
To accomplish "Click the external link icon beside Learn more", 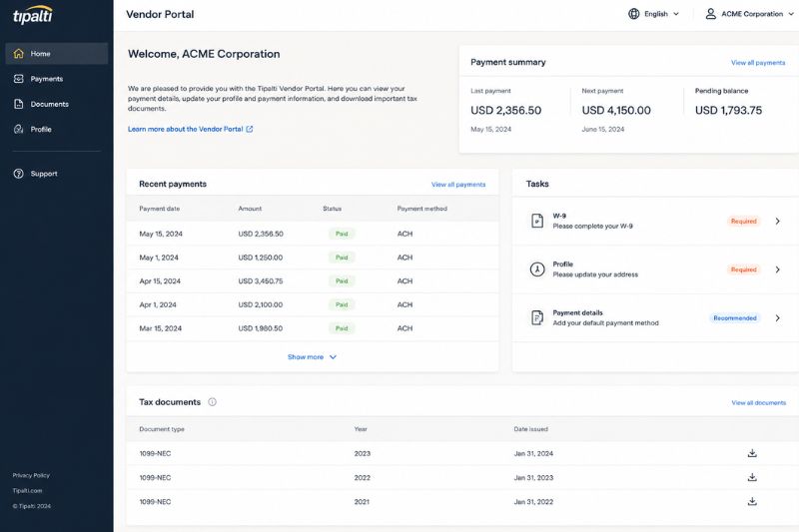I will [250, 130].
